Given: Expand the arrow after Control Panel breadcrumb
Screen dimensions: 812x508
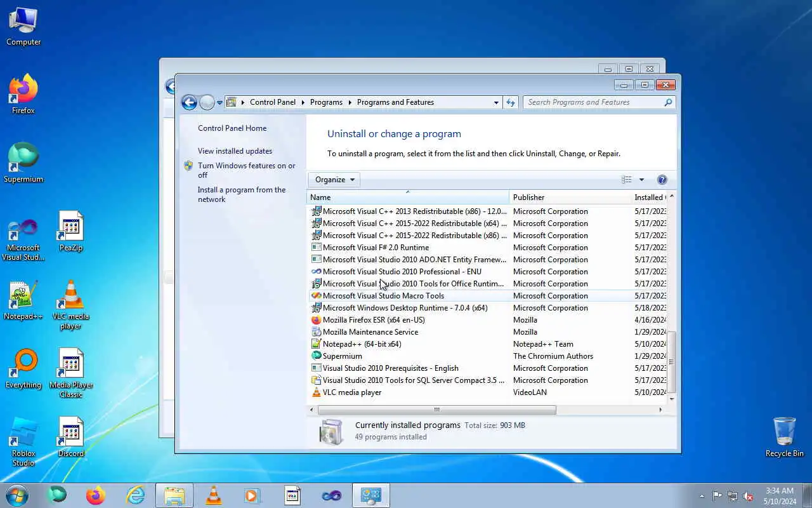Looking at the screenshot, I should 303,102.
